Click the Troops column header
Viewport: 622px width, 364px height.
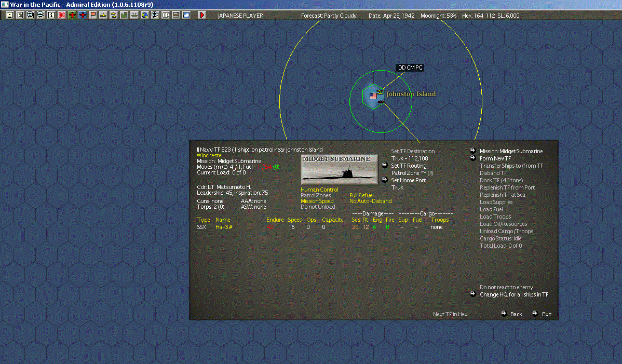(440, 220)
